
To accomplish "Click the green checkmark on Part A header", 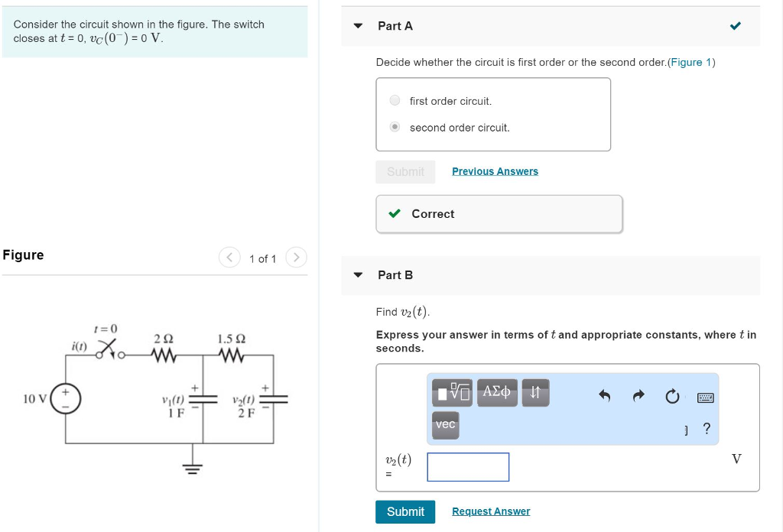I will coord(736,25).
